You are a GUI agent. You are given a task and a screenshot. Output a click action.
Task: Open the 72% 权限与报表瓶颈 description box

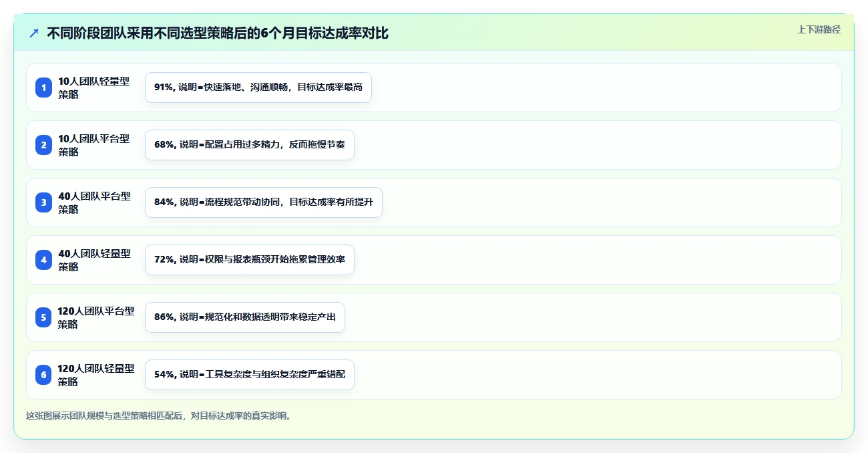pos(250,260)
